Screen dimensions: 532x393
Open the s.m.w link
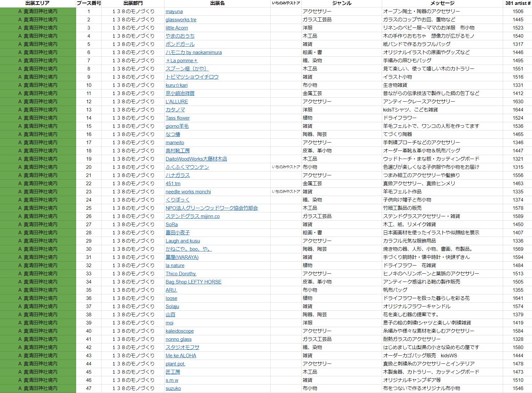point(172,380)
